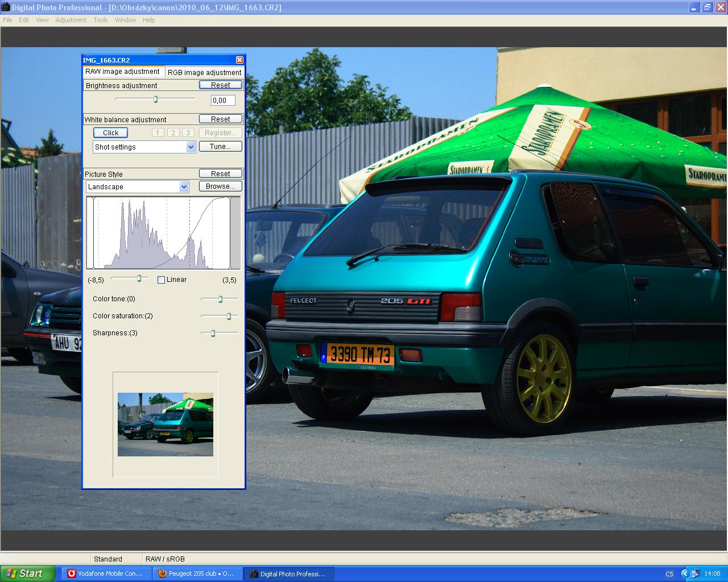Open the Adjustment menu
728x582 pixels.
(71, 20)
